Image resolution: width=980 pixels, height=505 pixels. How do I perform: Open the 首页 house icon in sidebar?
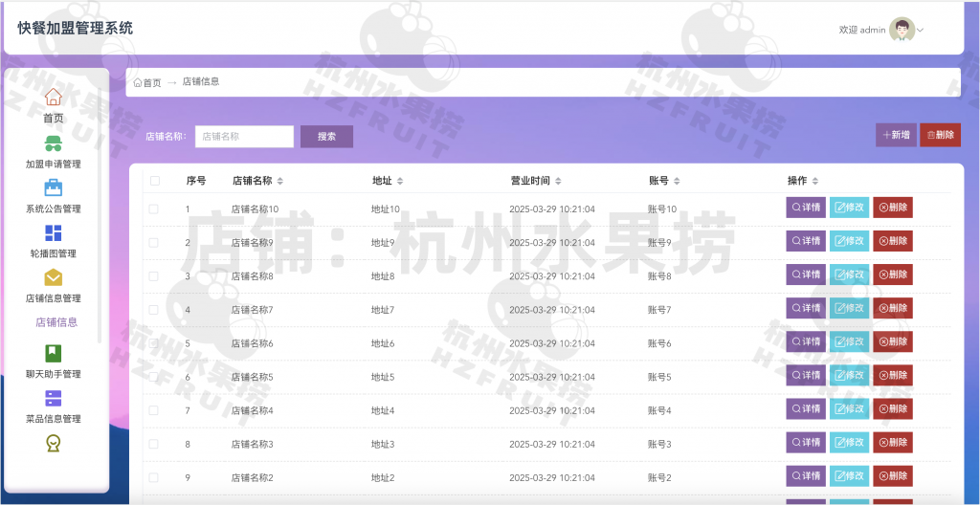click(54, 97)
